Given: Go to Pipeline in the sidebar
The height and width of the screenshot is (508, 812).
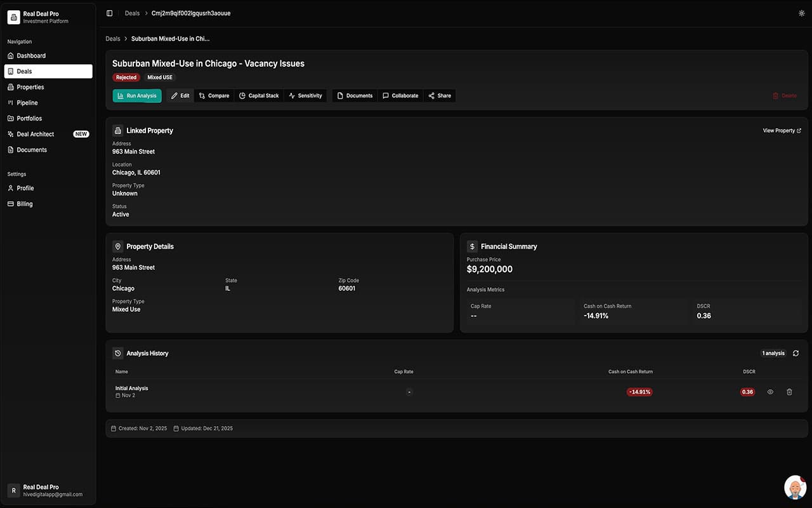Looking at the screenshot, I should tap(27, 103).
